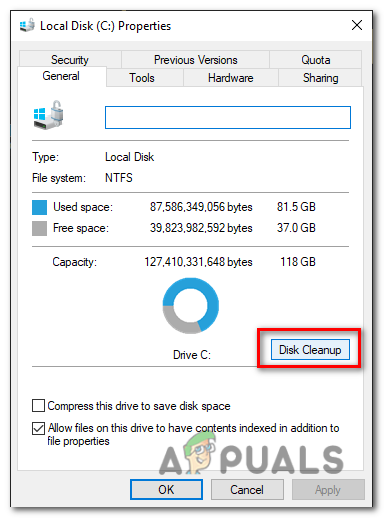Viewport: 384px width, 518px height.
Task: Click the 118 GB capacity value
Action: 298,262
